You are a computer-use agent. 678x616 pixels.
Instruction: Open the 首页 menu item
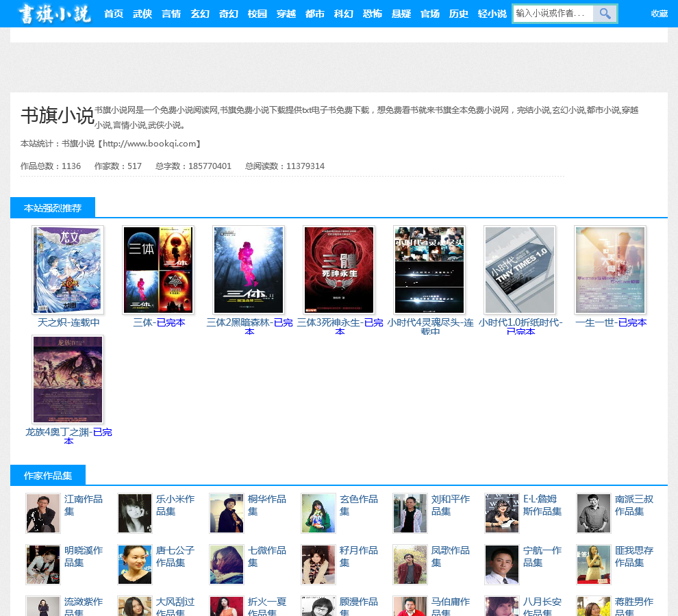point(114,14)
